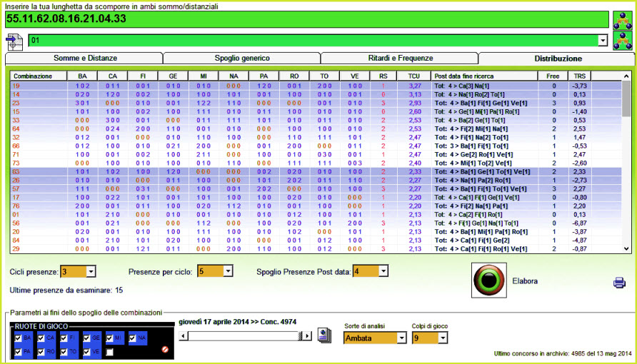This screenshot has width=637, height=364.
Task: Print the results with the printer icon
Action: [619, 283]
